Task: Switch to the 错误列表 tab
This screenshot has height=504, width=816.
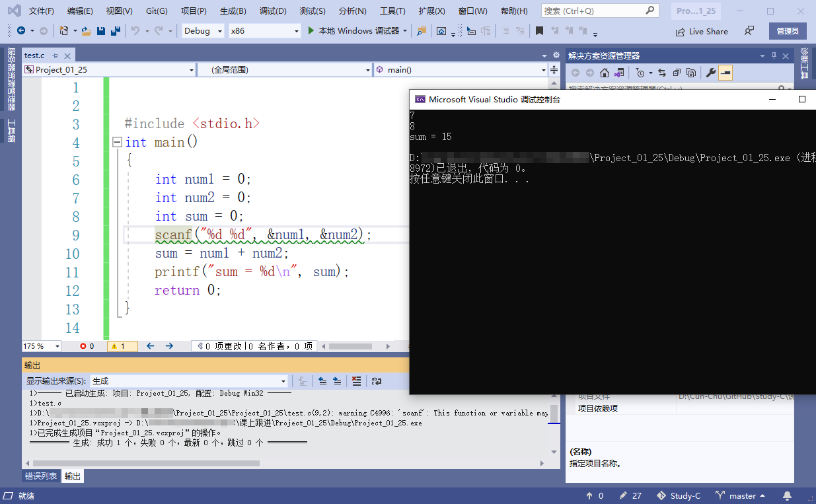Action: point(41,476)
